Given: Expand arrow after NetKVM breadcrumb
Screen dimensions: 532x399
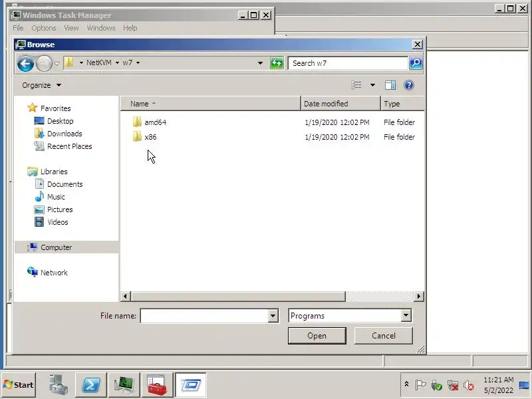Looking at the screenshot, I should point(117,63).
